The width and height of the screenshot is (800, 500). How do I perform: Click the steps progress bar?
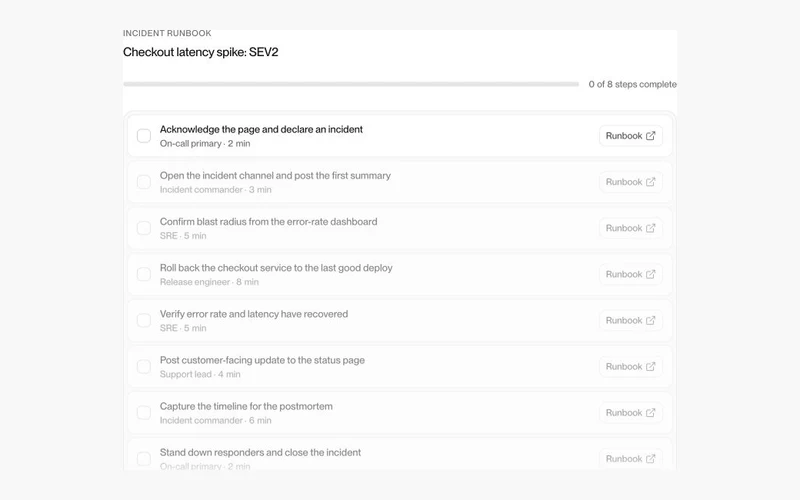(351, 84)
